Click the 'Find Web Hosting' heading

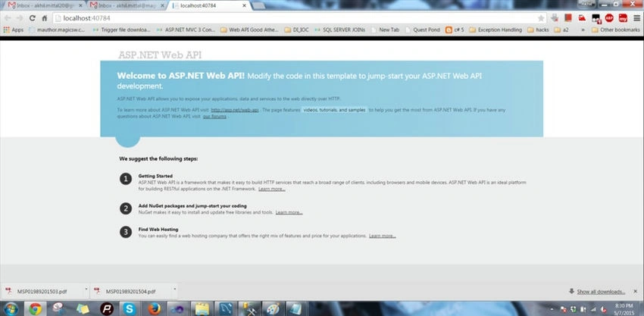[158, 230]
